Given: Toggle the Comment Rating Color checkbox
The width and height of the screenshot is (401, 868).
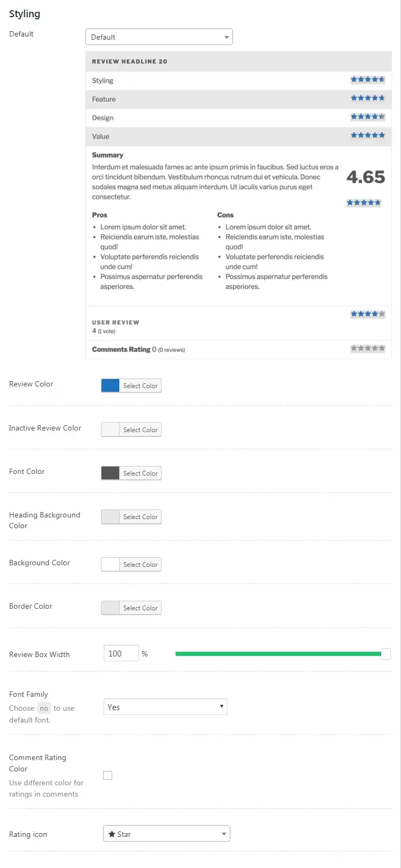Looking at the screenshot, I should (x=108, y=775).
